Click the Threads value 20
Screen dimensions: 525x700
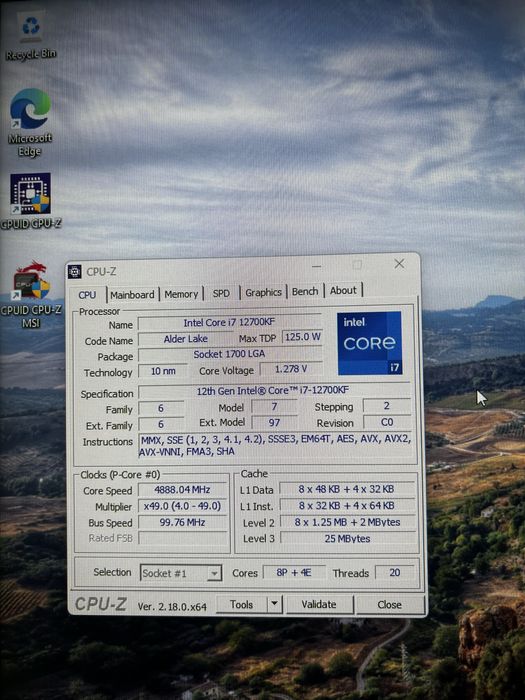395,573
